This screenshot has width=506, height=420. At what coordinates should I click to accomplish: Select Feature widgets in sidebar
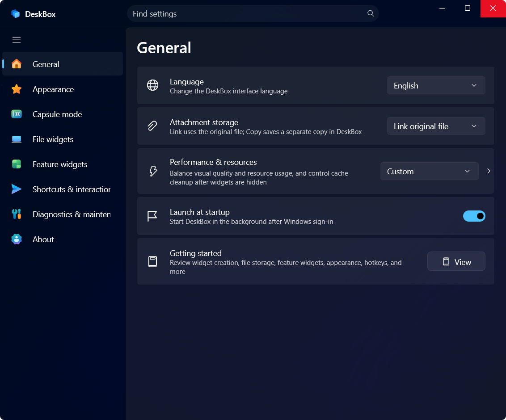click(63, 164)
